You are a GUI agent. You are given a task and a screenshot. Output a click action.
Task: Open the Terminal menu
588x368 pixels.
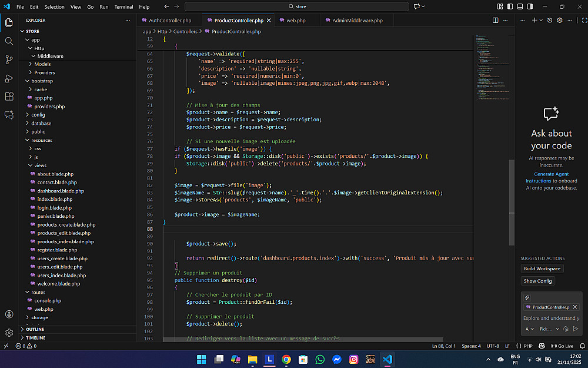[x=123, y=7]
